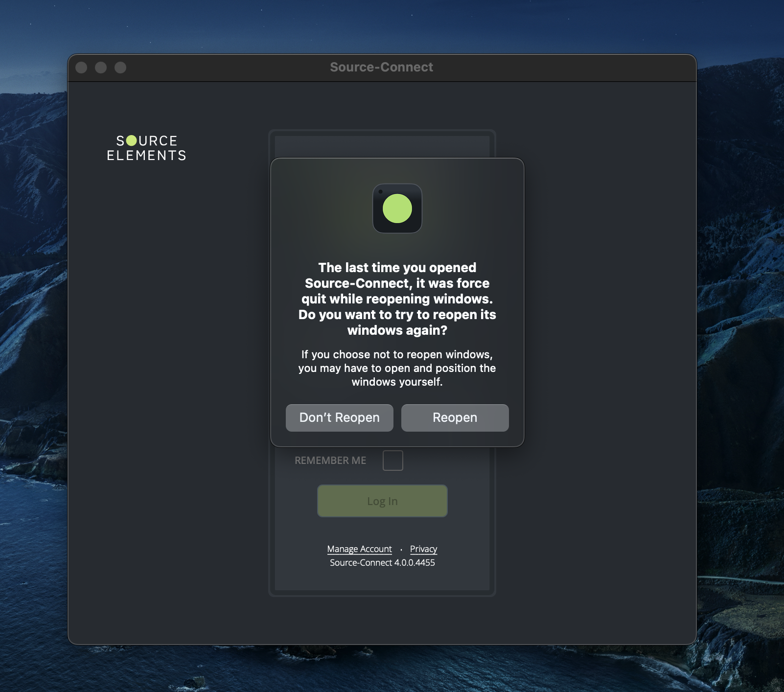This screenshot has height=692, width=784.
Task: Open the Privacy link
Action: click(423, 549)
